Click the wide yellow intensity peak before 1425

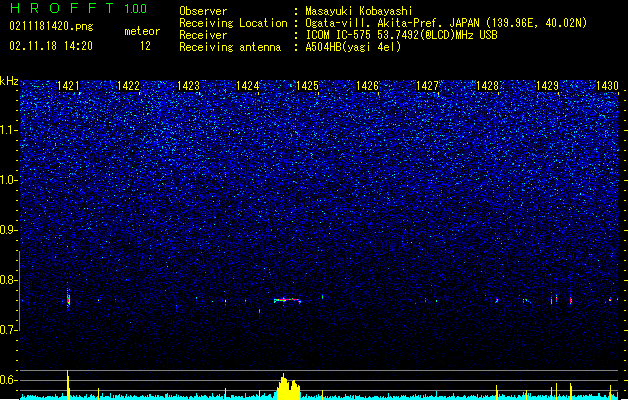coord(288,386)
